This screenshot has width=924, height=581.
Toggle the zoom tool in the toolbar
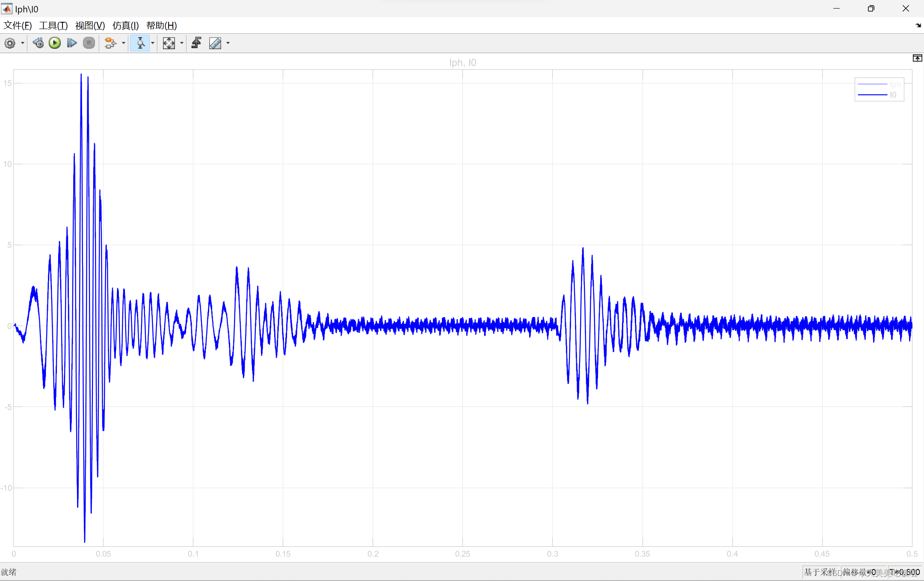pyautogui.click(x=140, y=43)
